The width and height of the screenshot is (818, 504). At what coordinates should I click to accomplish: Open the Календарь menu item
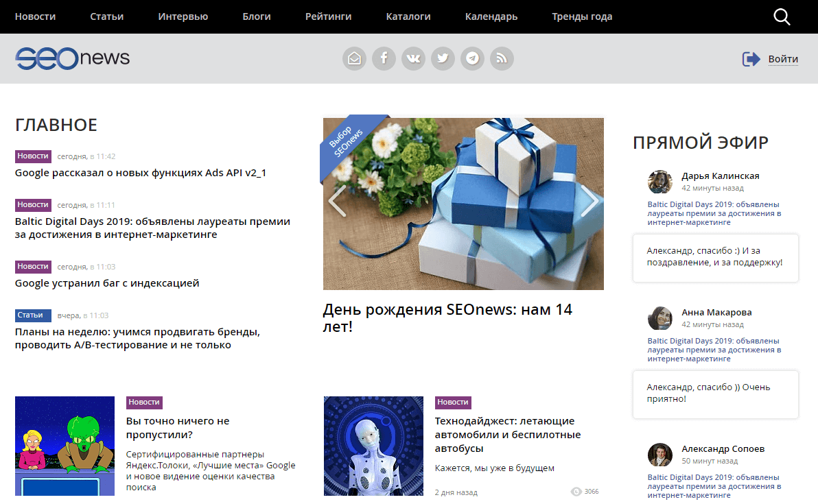(491, 16)
